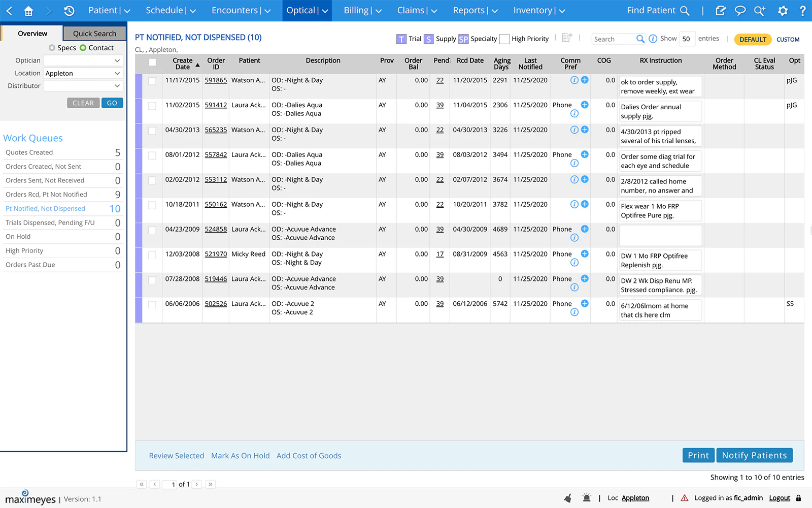Click the alarm bell icon in status bar

click(587, 498)
